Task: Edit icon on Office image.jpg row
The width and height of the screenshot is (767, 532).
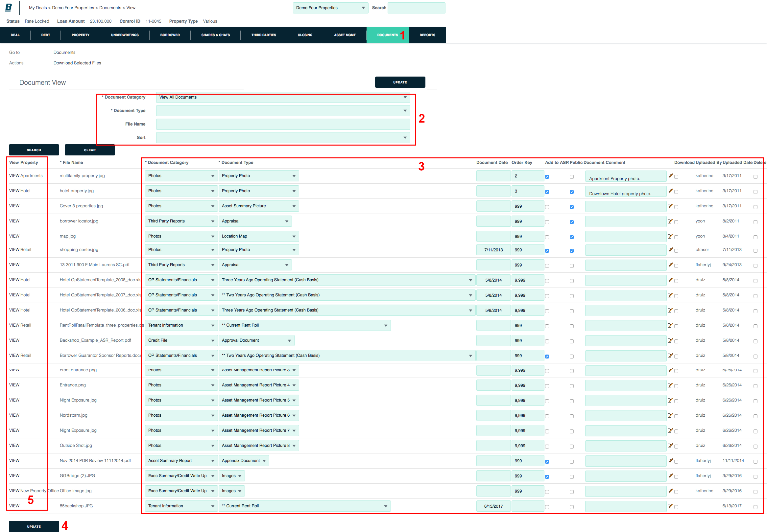Action: click(x=670, y=491)
